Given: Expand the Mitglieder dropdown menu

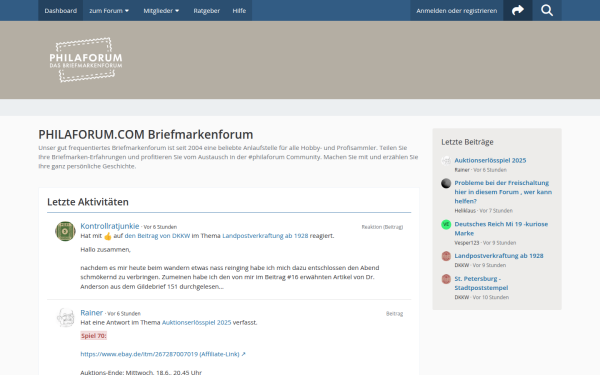Looking at the screenshot, I should point(161,11).
